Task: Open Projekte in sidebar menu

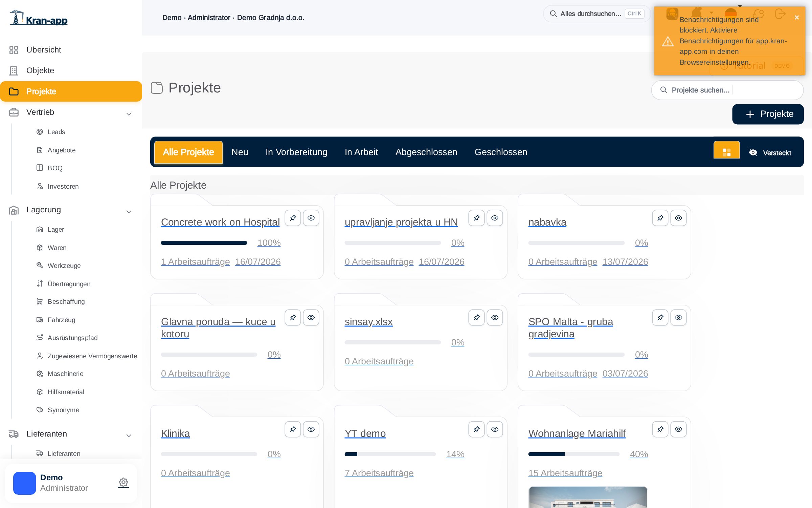Action: [x=71, y=91]
